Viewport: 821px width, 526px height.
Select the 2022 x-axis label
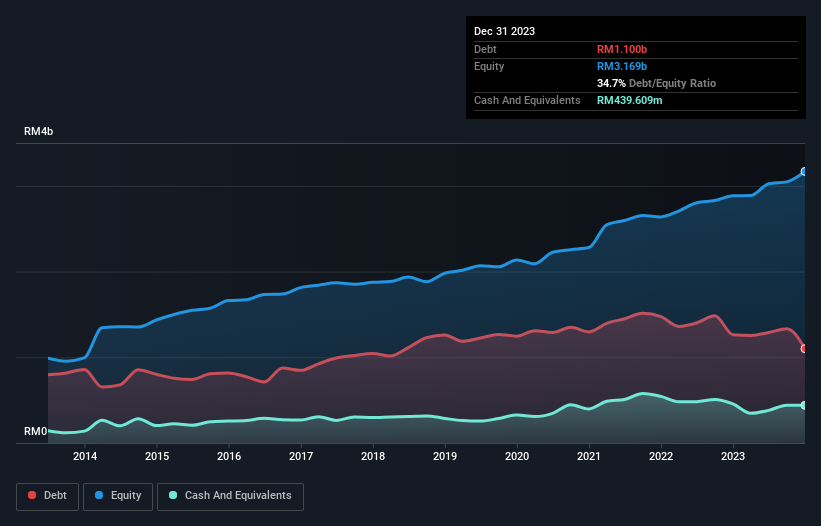tap(661, 456)
